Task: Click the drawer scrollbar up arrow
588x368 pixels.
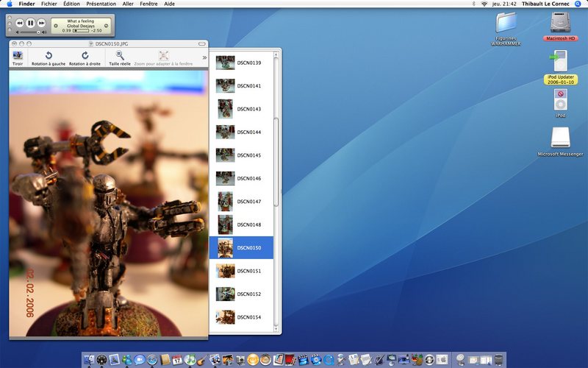Action: pos(276,54)
